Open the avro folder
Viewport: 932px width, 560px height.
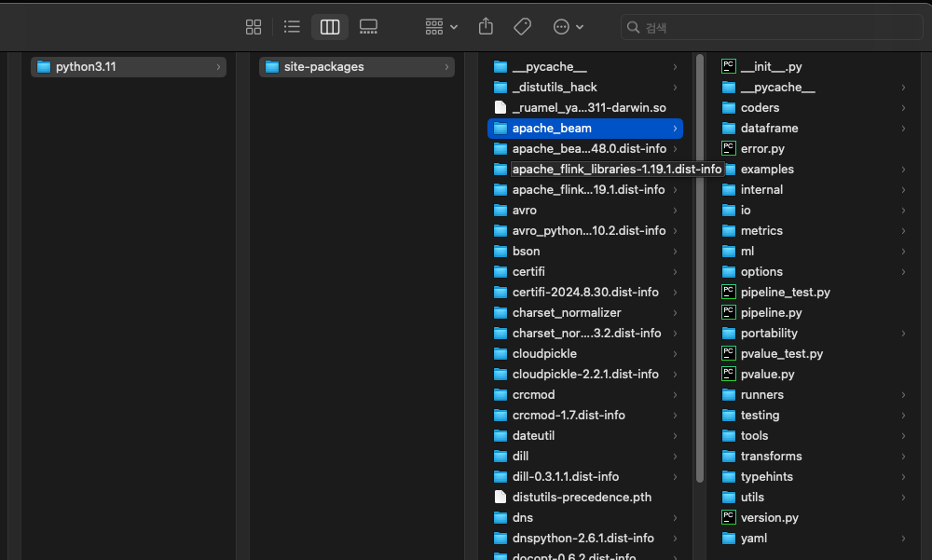coord(585,211)
